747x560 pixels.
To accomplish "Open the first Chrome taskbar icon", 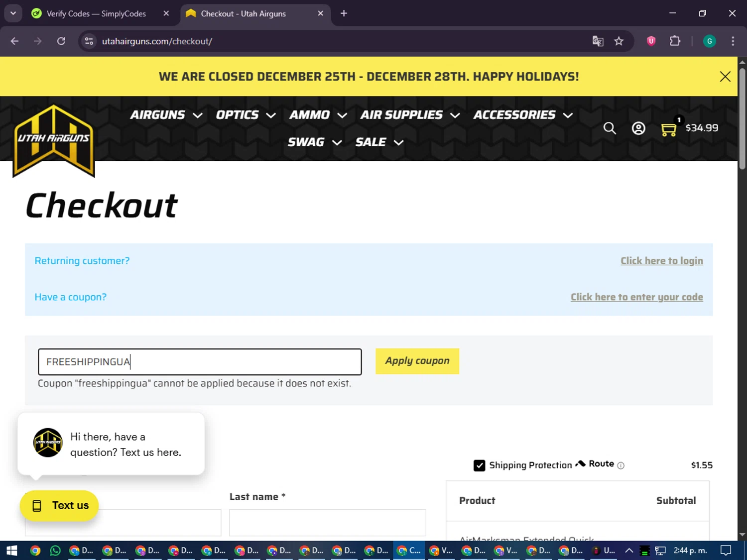I will click(x=35, y=551).
